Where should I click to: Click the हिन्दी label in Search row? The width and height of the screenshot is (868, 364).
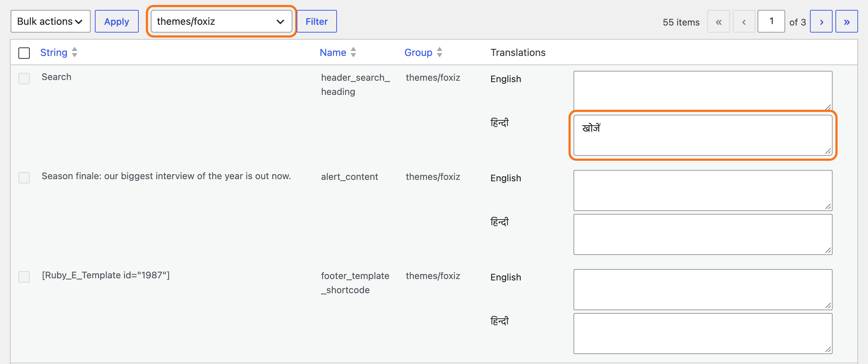click(x=499, y=123)
